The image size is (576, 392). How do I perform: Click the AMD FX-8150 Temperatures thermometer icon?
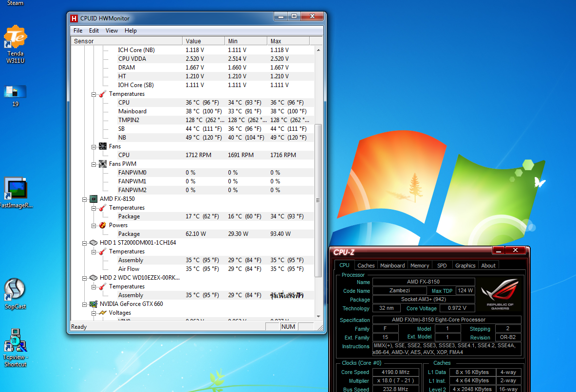pos(102,208)
